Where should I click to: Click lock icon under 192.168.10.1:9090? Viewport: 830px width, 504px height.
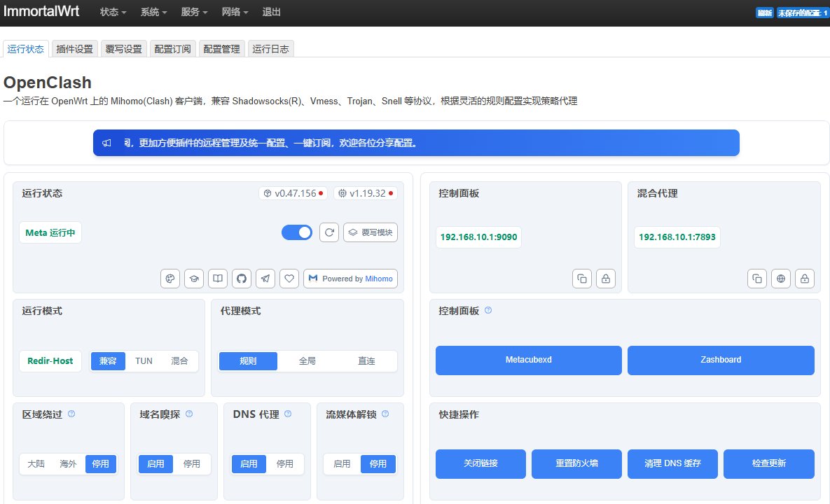point(606,279)
